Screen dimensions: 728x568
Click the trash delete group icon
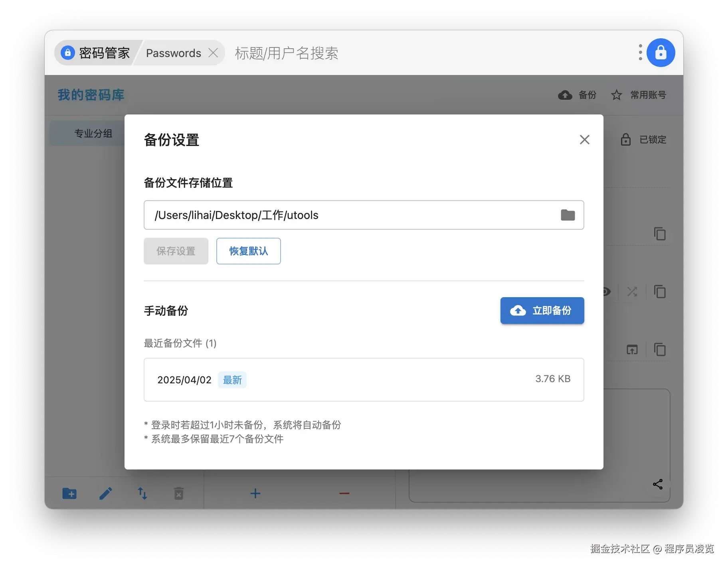click(x=179, y=493)
